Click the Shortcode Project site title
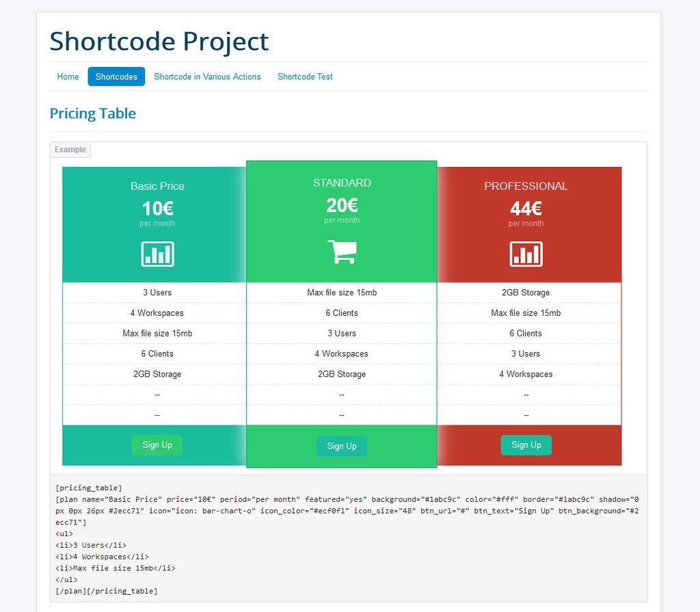This screenshot has width=700, height=612. (x=159, y=41)
